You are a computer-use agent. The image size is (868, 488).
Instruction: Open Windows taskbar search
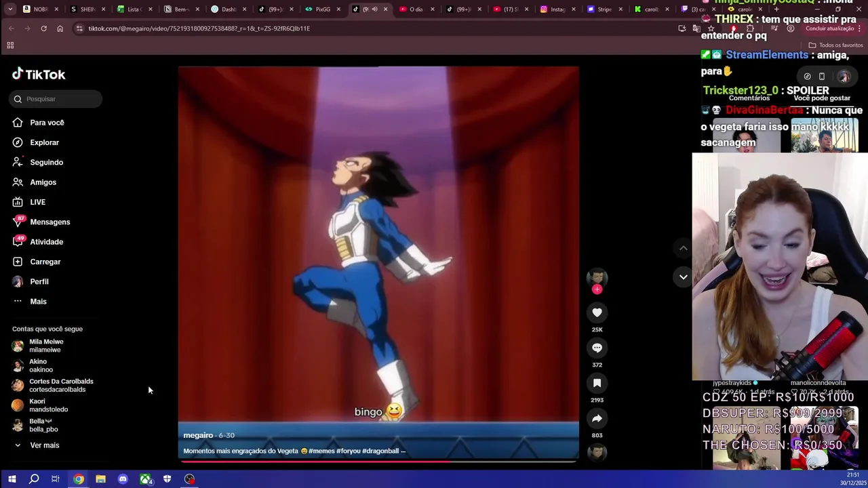pyautogui.click(x=34, y=479)
